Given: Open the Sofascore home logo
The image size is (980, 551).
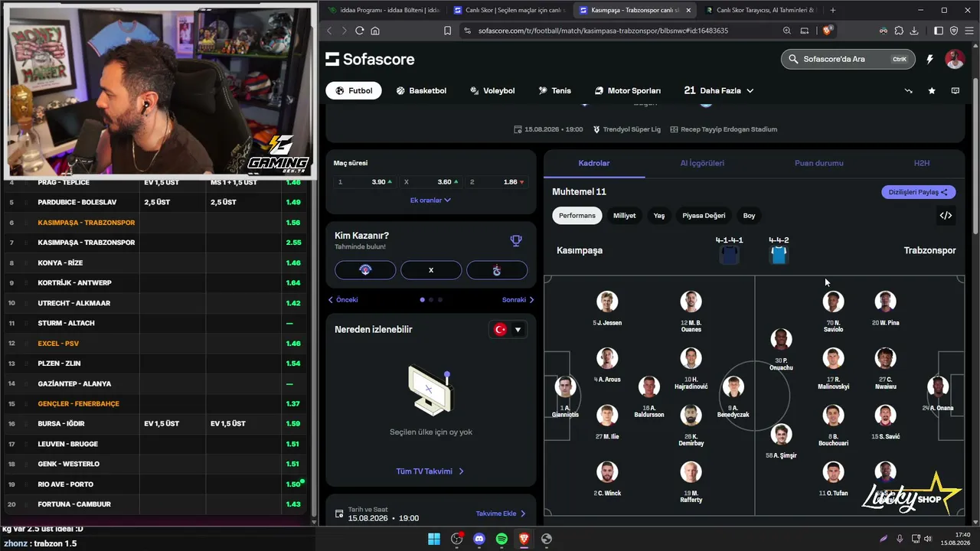Looking at the screenshot, I should point(370,59).
